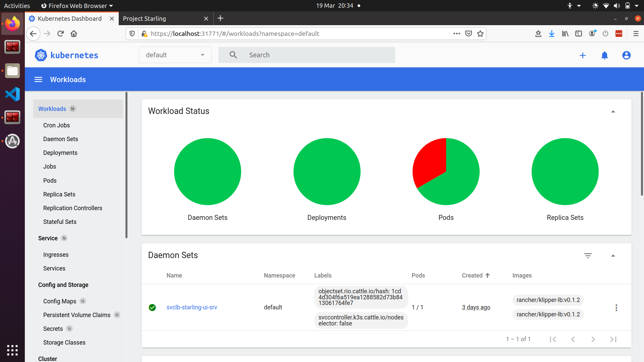Toggle the hamburger navigation menu

(39, 79)
